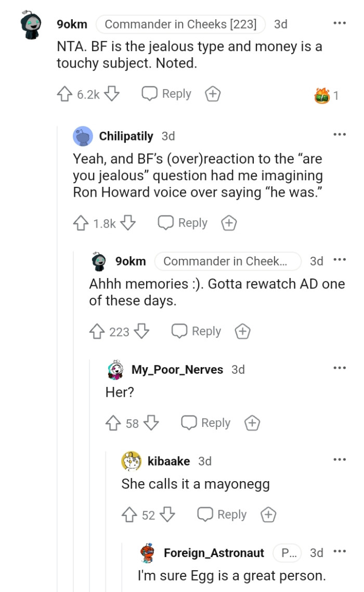
Task: Click the gold award emoji on the top comment
Action: click(321, 95)
